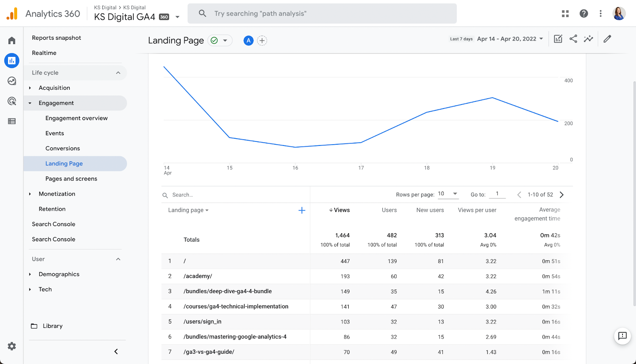
Task: Add a comparison with plus icon
Action: [x=262, y=41]
